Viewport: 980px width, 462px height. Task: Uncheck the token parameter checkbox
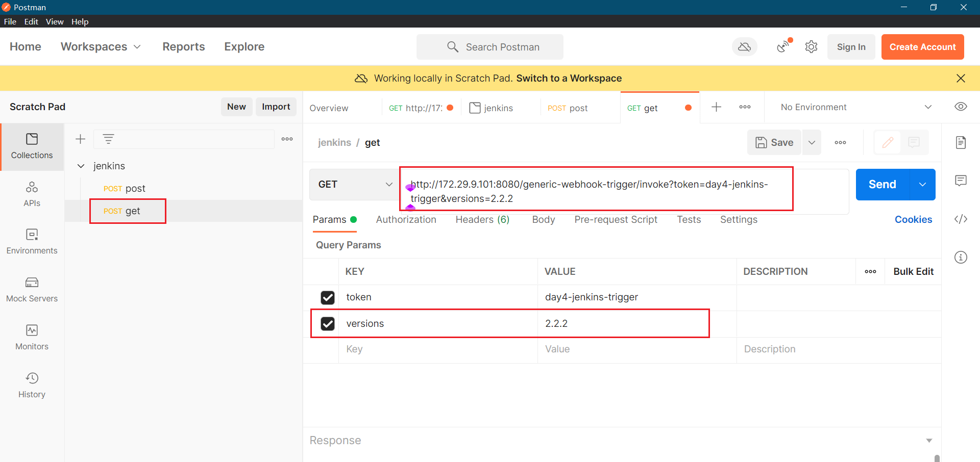click(328, 297)
